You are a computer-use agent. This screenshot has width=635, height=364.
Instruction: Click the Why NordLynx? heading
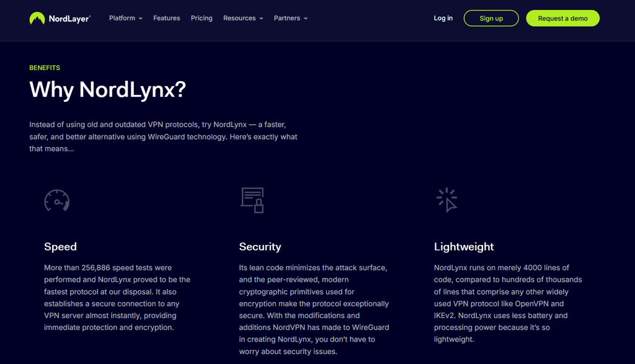click(x=107, y=89)
